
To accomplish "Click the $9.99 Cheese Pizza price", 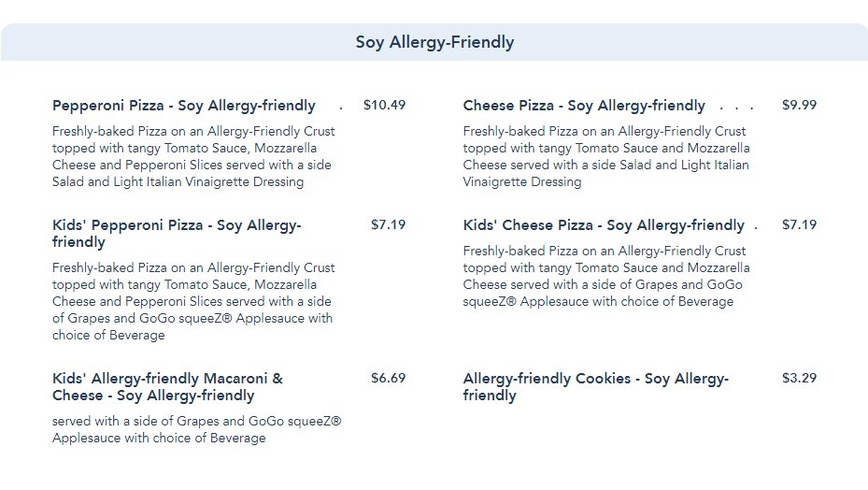I will (799, 105).
